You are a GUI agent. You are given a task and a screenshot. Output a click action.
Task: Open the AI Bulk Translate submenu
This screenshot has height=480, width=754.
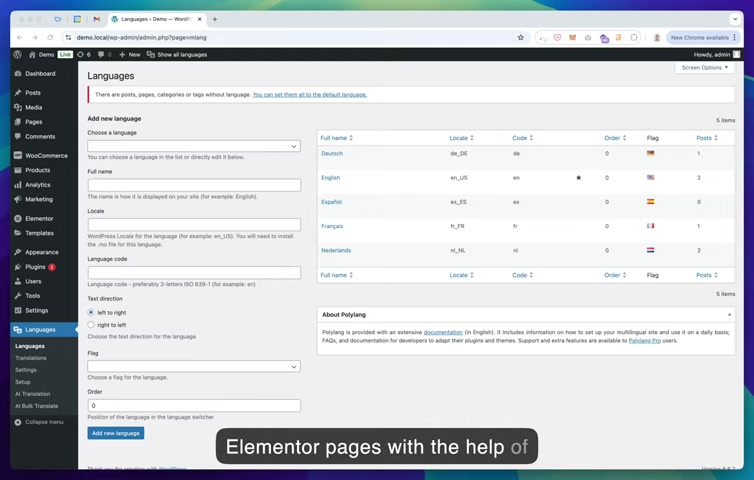point(37,406)
